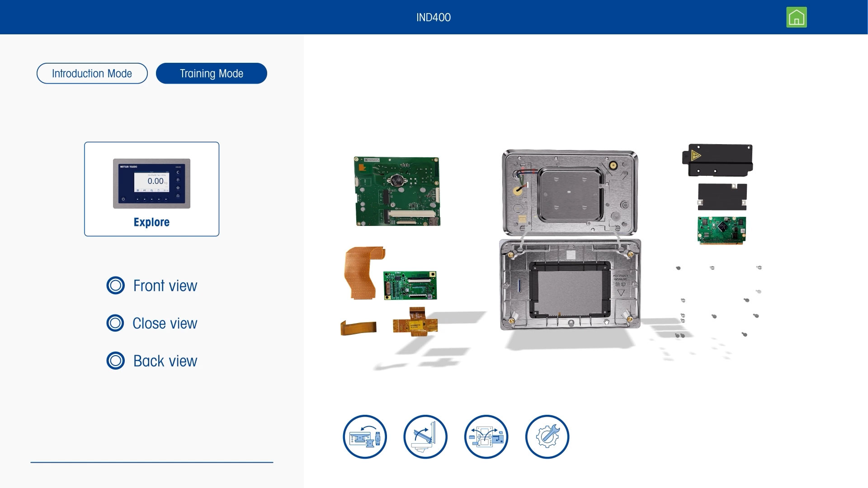Click the green Home icon

pos(796,18)
